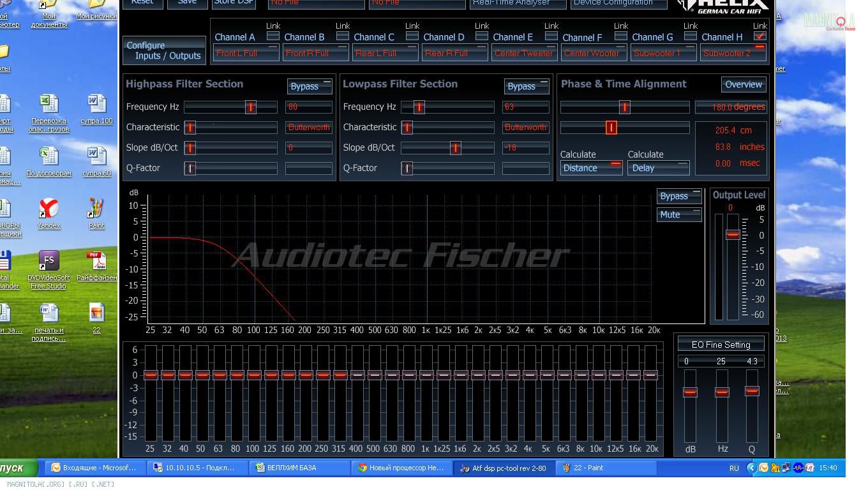
Task: Click the Save button at top
Action: [187, 3]
